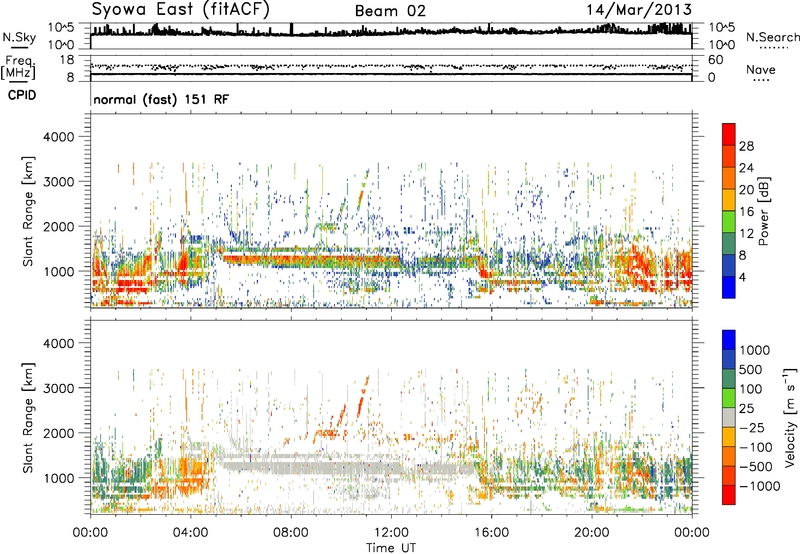Image resolution: width=800 pixels, height=554 pixels.
Task: Click '4000' on the power panel axis
Action: click(x=58, y=137)
